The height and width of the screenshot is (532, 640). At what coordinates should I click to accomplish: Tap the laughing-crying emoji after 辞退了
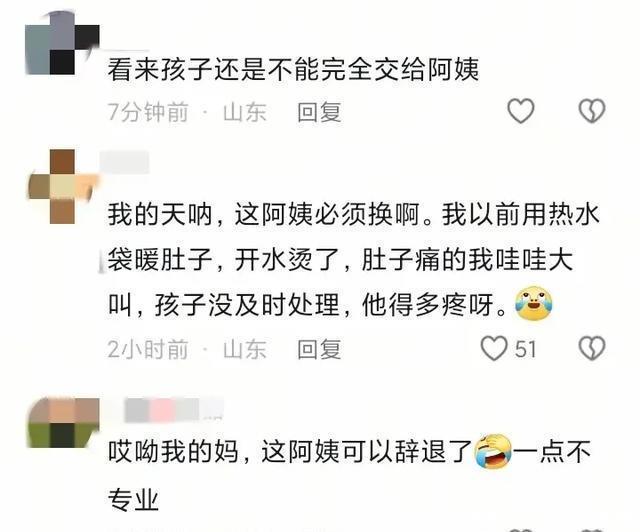493,451
